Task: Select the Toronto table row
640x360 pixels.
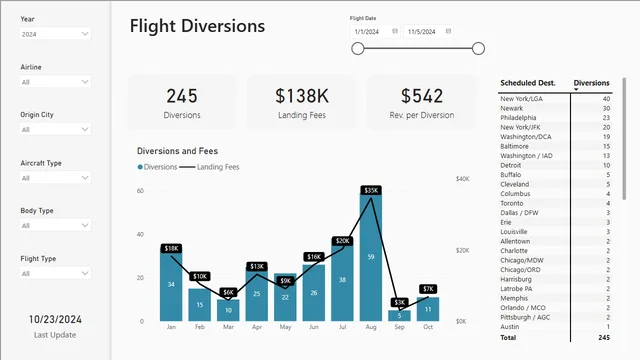Action: pos(555,203)
